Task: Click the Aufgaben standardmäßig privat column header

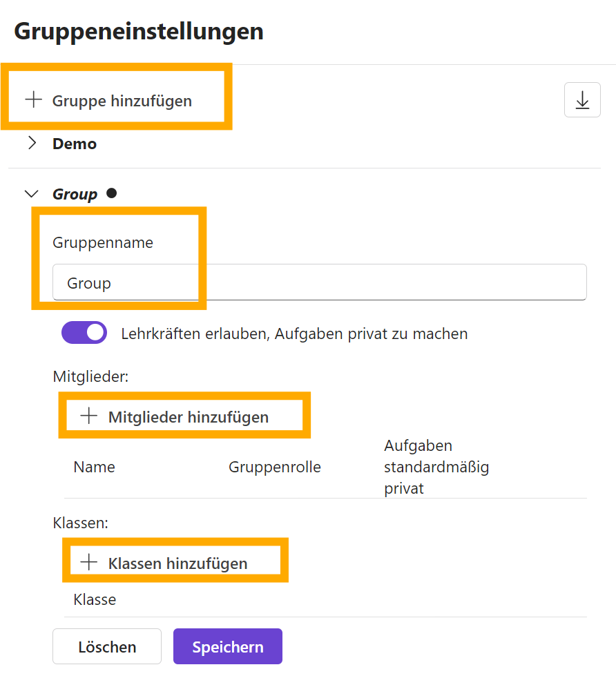Action: point(436,467)
